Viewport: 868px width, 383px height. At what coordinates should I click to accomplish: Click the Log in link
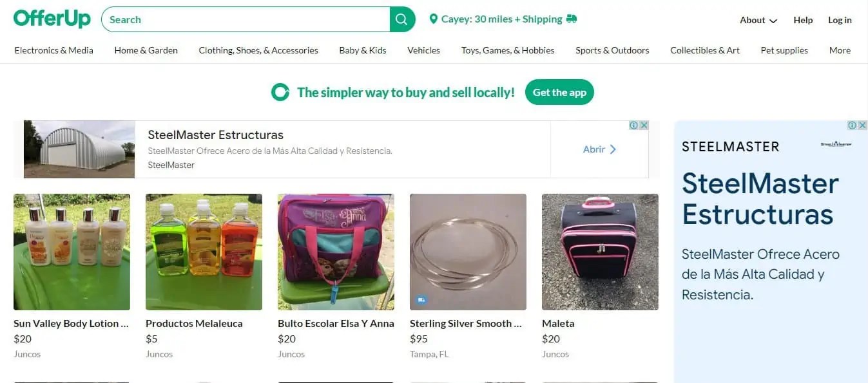[x=840, y=20]
